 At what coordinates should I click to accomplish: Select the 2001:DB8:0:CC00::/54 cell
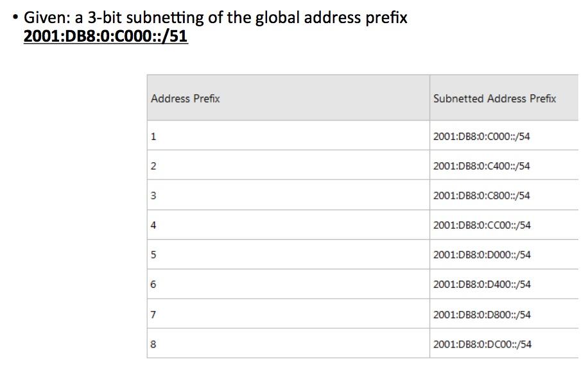pos(481,225)
